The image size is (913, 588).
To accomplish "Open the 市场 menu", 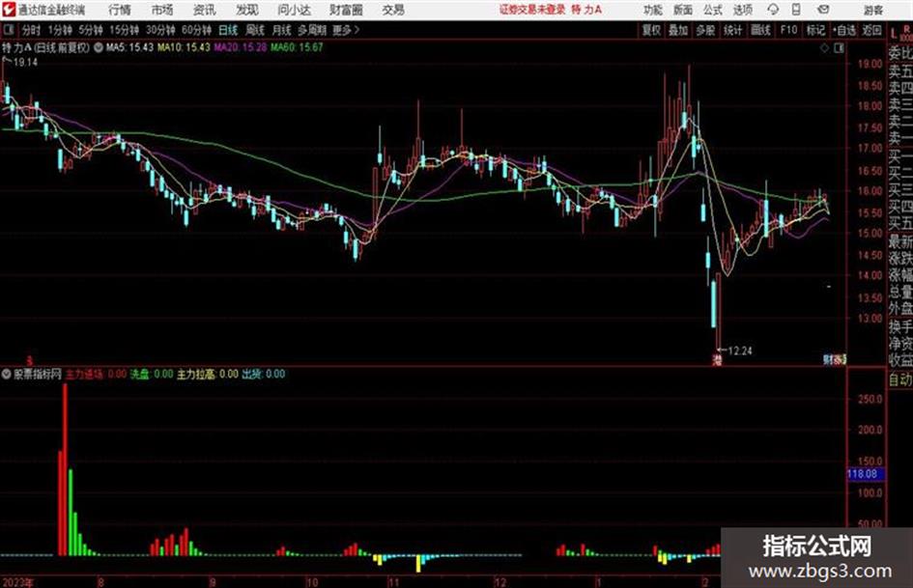I will pos(162,10).
